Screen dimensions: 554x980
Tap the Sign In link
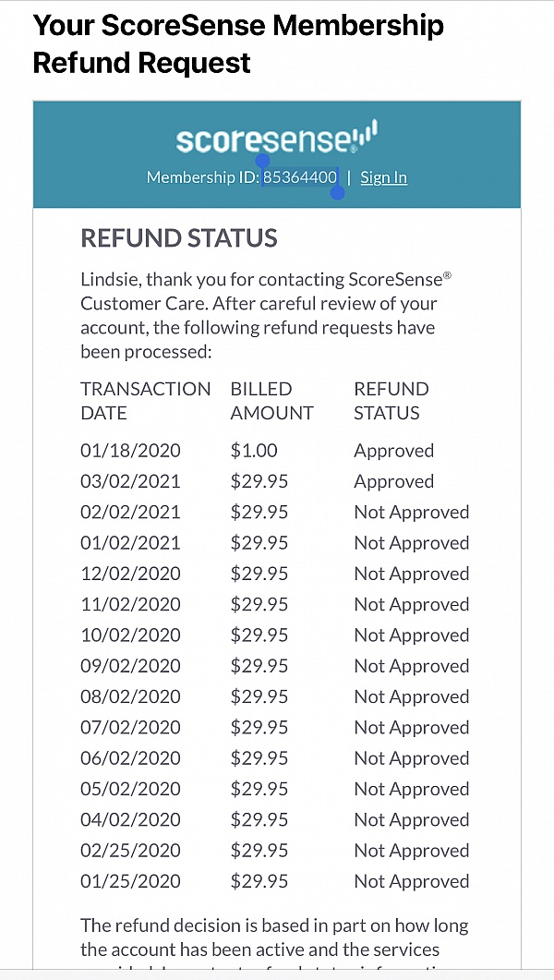pyautogui.click(x=383, y=177)
